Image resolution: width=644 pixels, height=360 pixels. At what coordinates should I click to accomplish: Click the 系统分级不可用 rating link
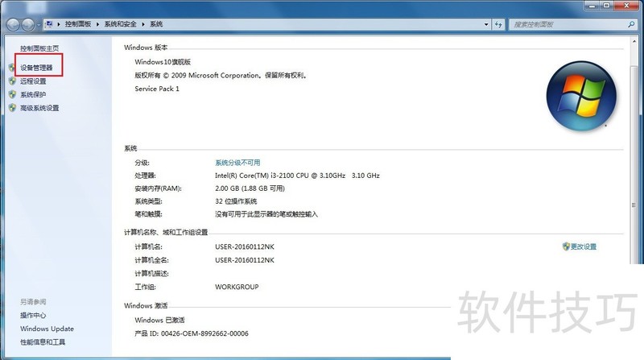point(237,163)
